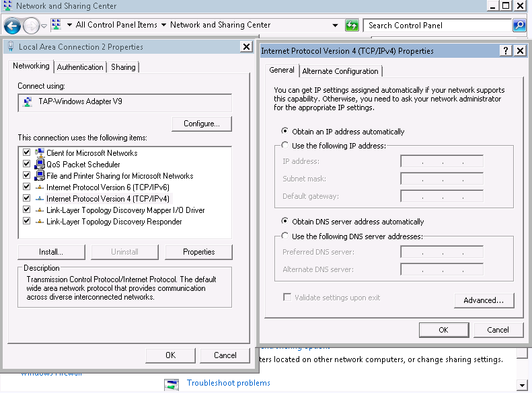The width and height of the screenshot is (532, 393).
Task: Click Topology Discovery Mapper I/O Driver icon
Action: pyautogui.click(x=40, y=210)
